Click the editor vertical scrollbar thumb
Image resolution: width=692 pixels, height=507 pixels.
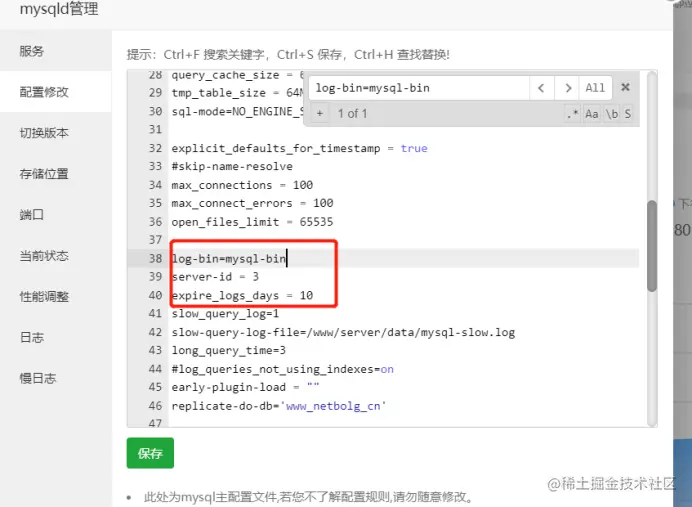pyautogui.click(x=652, y=246)
